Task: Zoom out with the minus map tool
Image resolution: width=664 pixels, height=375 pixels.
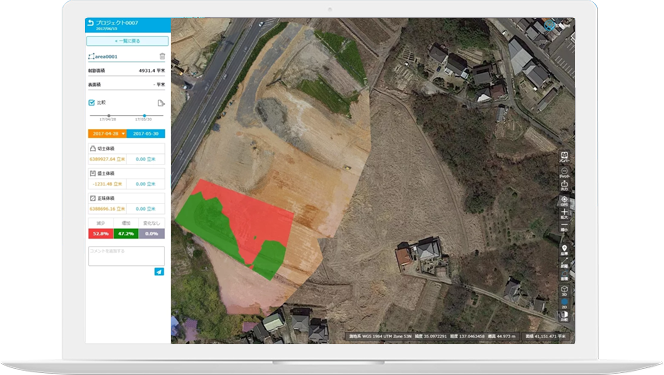Action: pos(564,226)
